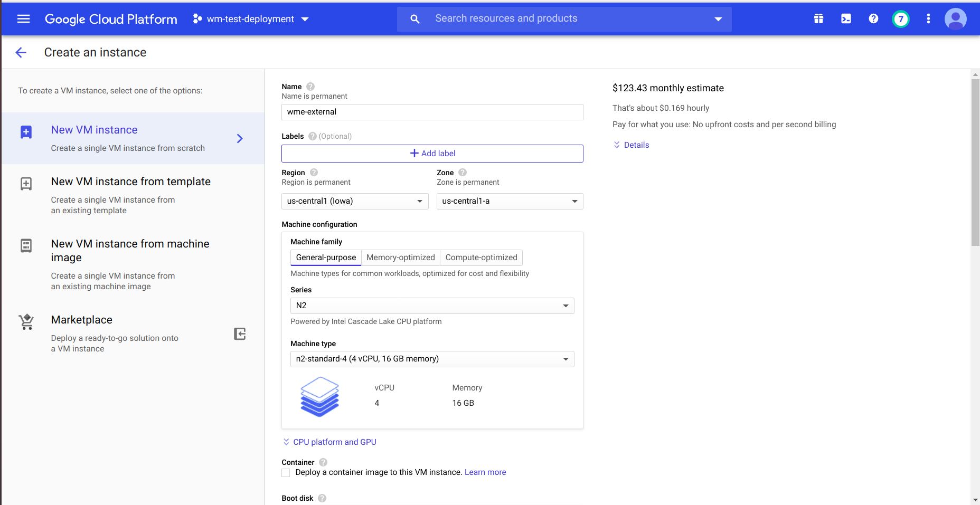Switch to Compute-optimized machine family tab

coord(481,258)
